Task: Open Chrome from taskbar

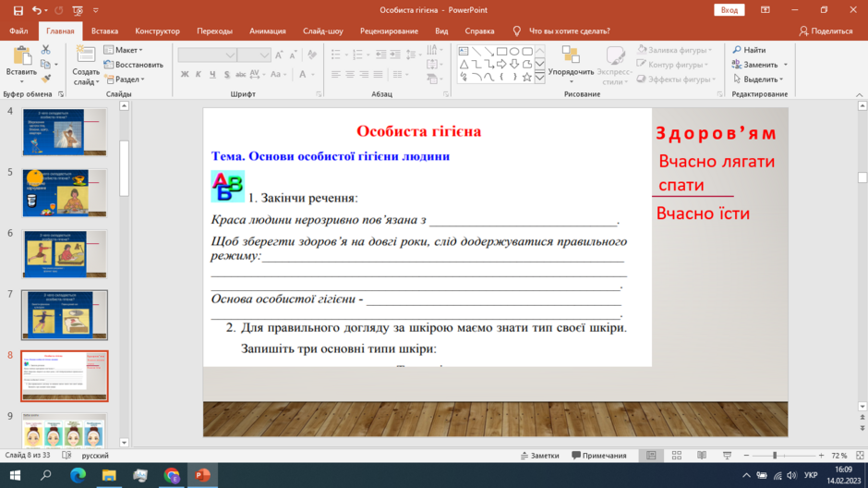Action: tap(172, 475)
